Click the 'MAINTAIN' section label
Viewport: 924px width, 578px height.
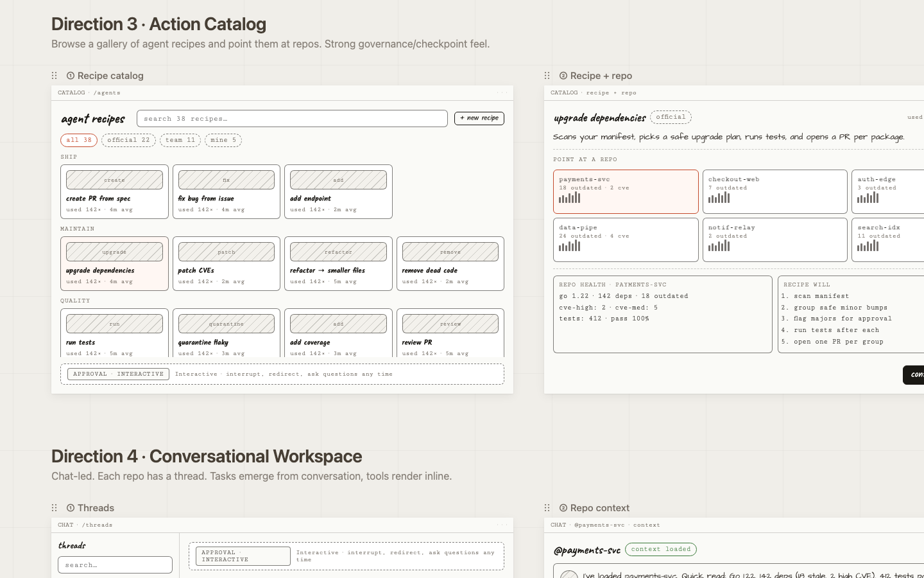(78, 229)
